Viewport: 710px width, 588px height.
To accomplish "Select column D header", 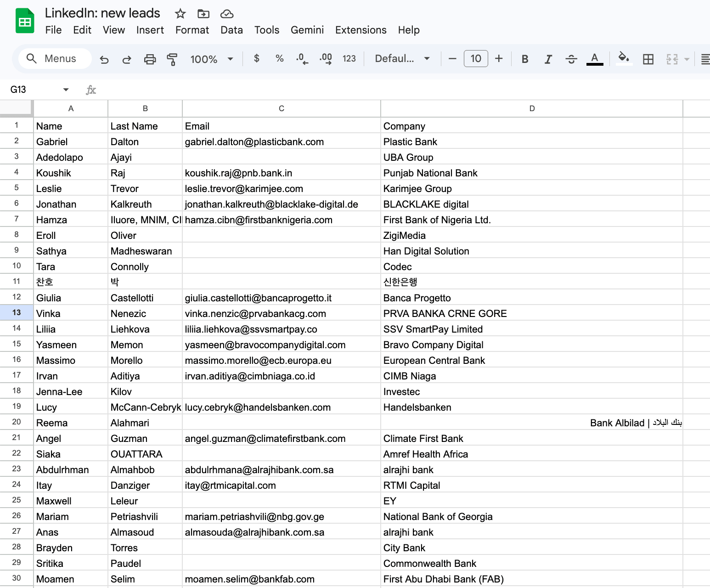I will (x=532, y=108).
